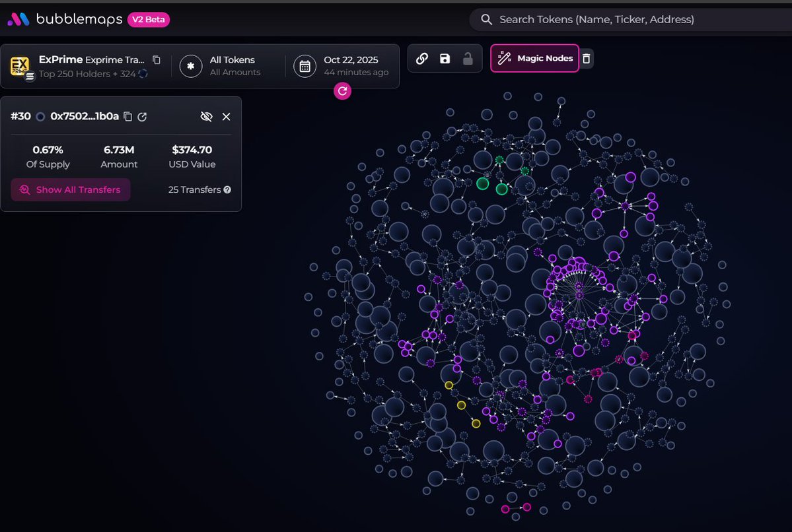
Task: Close the wallet #30 details panel
Action: [x=226, y=117]
